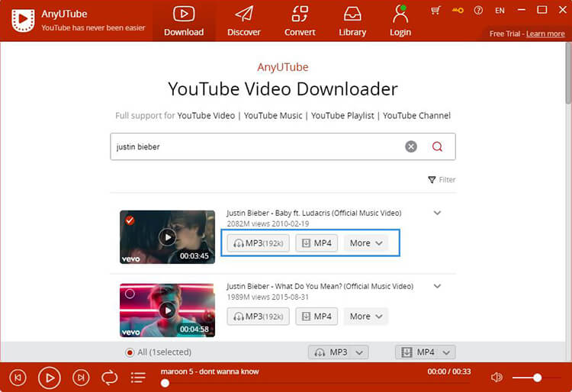Open the shopping cart icon
Viewport: 572px width, 392px height.
click(435, 10)
